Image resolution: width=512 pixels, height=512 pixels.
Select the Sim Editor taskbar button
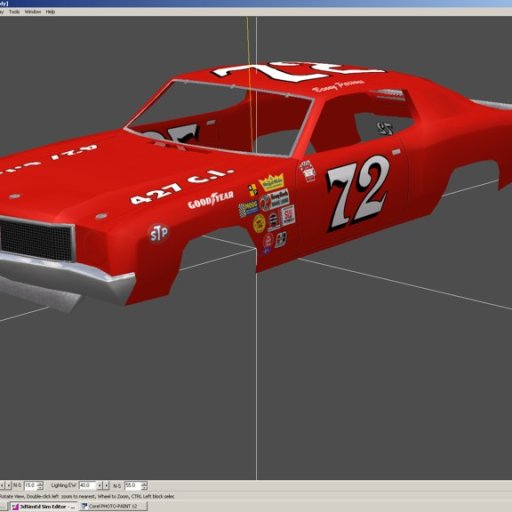pyautogui.click(x=43, y=506)
